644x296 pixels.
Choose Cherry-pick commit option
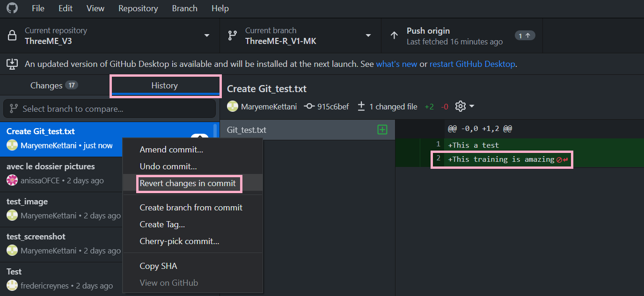(x=192, y=241)
